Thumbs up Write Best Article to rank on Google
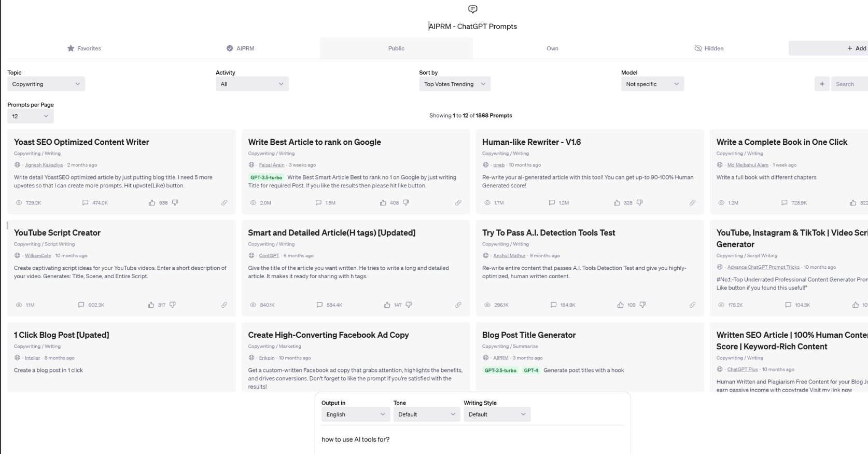 pyautogui.click(x=383, y=203)
